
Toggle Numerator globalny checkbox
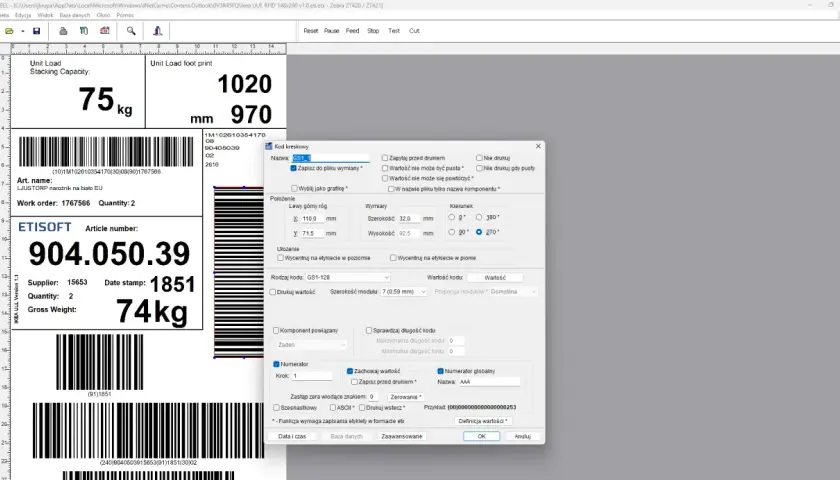[440, 371]
